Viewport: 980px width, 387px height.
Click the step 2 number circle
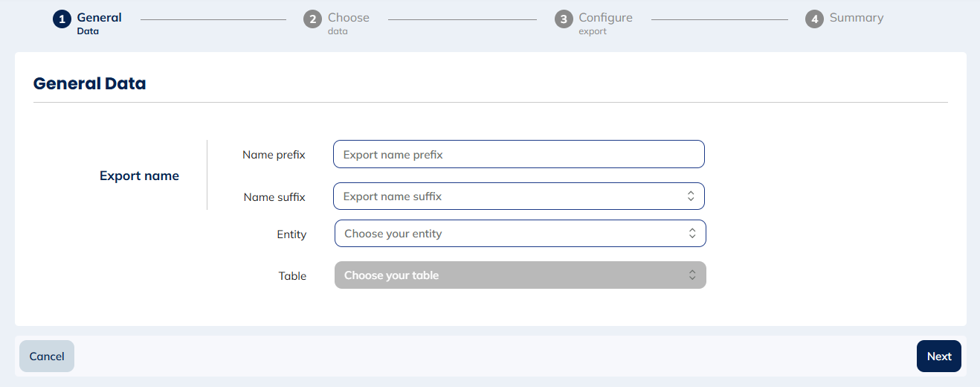[x=312, y=19]
